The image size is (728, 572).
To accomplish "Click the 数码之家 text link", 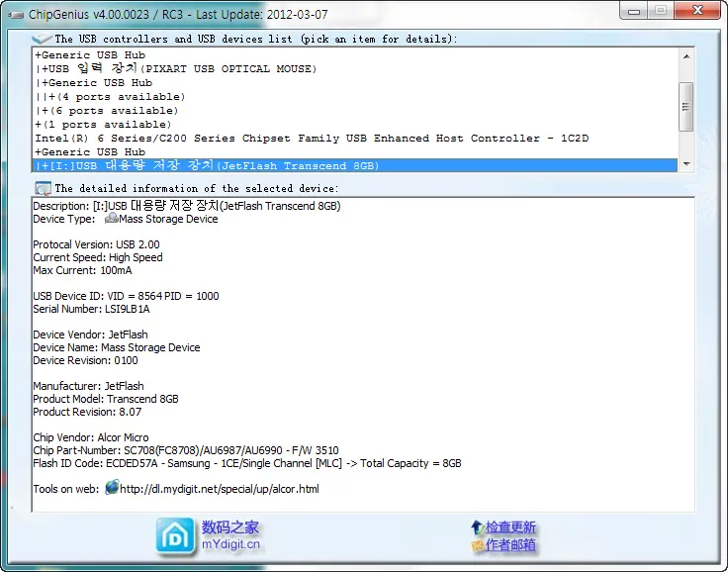I will pyautogui.click(x=230, y=527).
